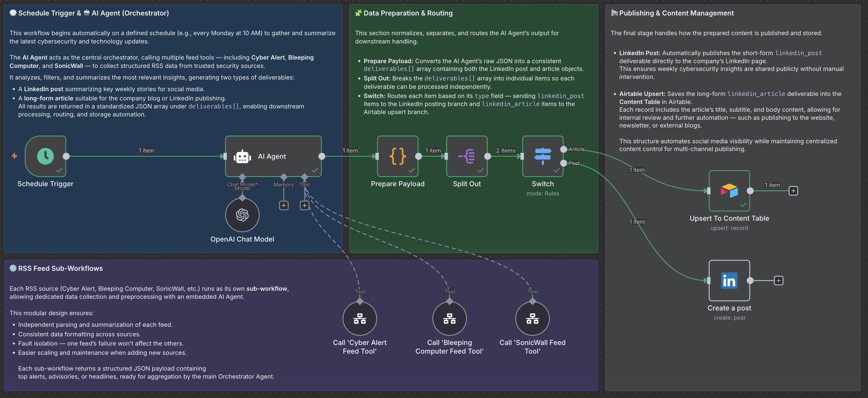
Task: Click the Schedule Trigger node label
Action: (46, 184)
